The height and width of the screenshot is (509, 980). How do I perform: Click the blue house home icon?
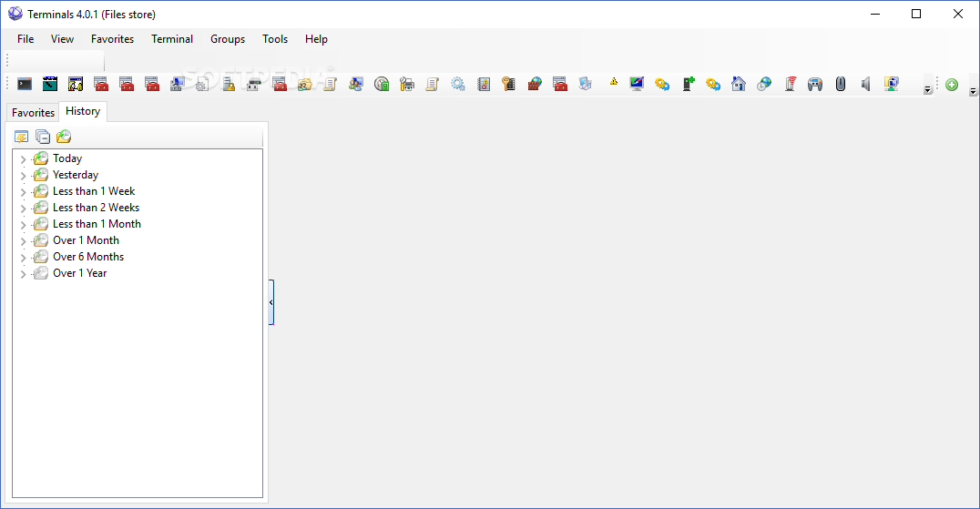[x=739, y=84]
